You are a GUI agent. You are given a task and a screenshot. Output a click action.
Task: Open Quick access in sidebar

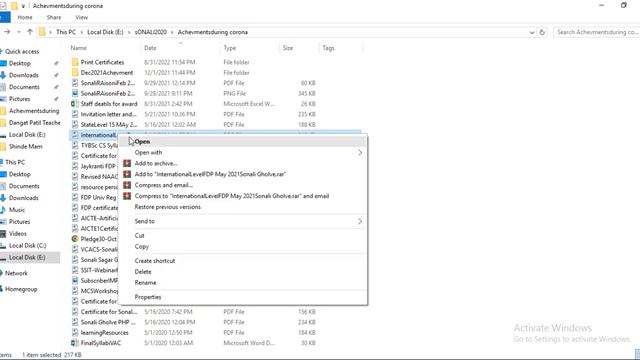tap(22, 51)
